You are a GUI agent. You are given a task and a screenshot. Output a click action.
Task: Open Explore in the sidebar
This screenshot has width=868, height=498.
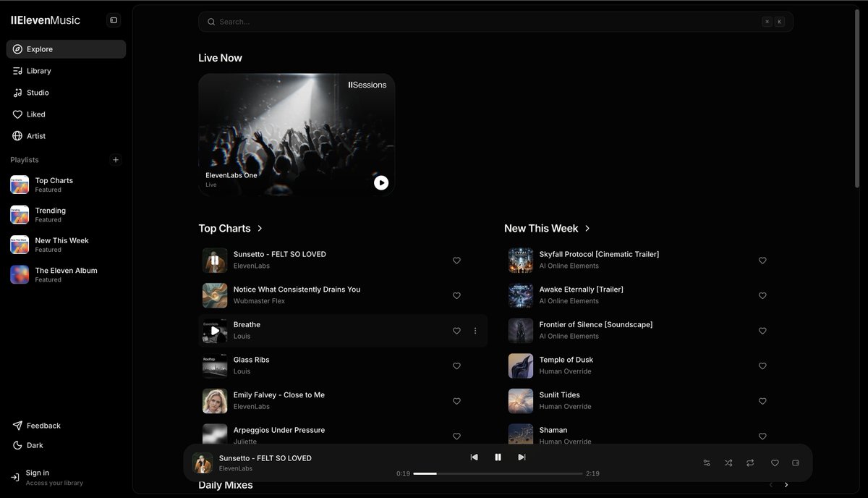click(66, 49)
